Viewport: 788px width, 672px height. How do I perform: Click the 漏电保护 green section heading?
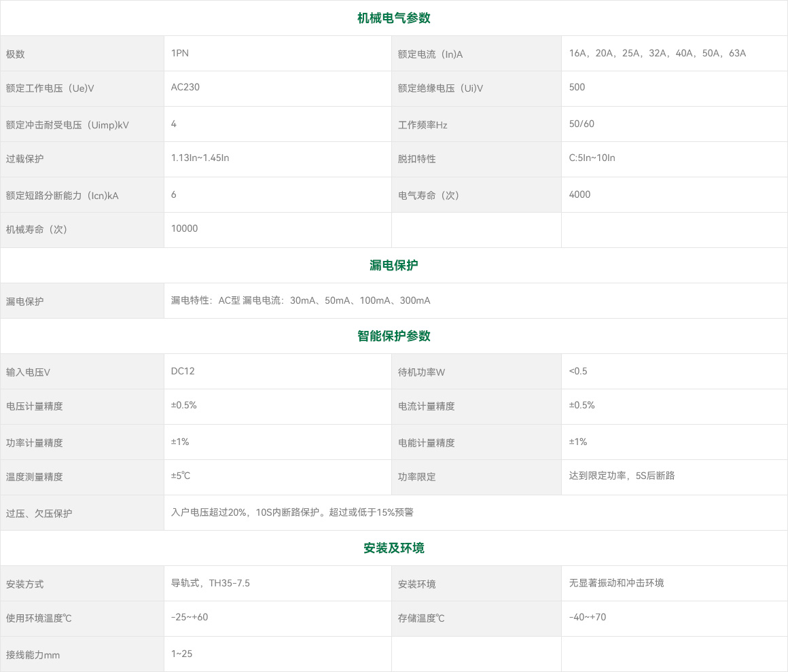[394, 266]
